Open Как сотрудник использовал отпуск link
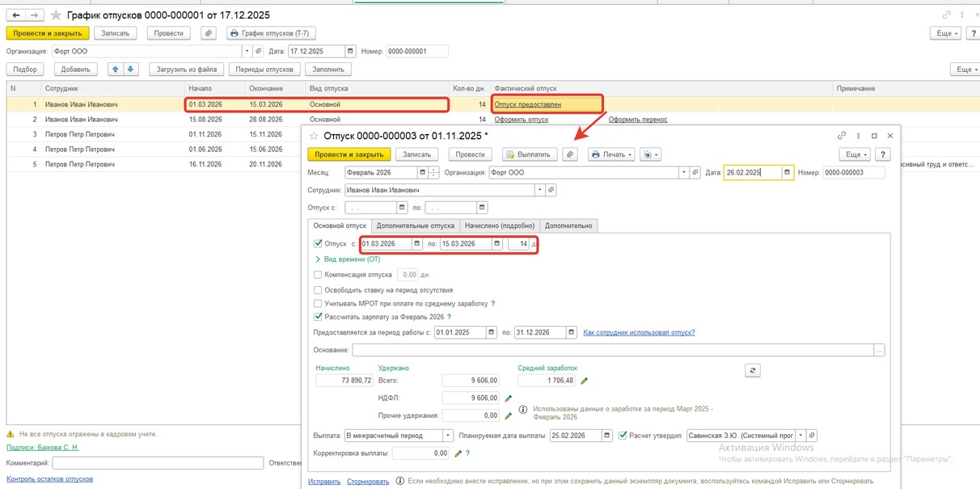Screen dimensions: 980x489 [639, 332]
